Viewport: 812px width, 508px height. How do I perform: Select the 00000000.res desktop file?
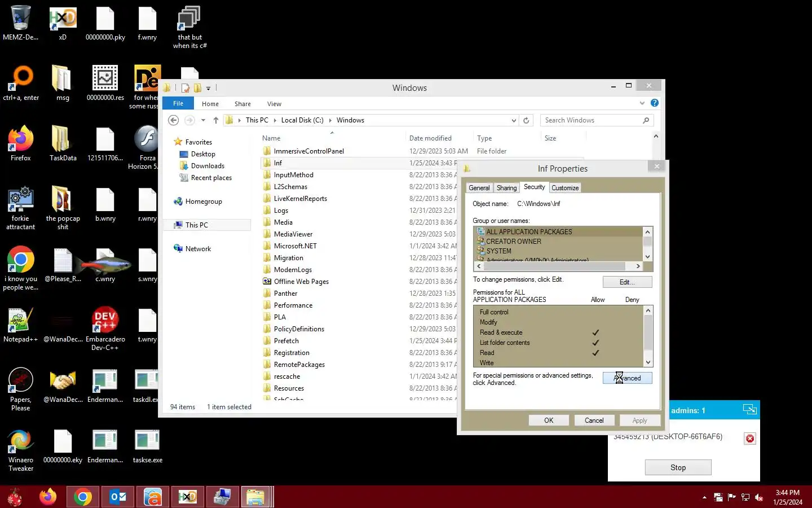click(105, 84)
